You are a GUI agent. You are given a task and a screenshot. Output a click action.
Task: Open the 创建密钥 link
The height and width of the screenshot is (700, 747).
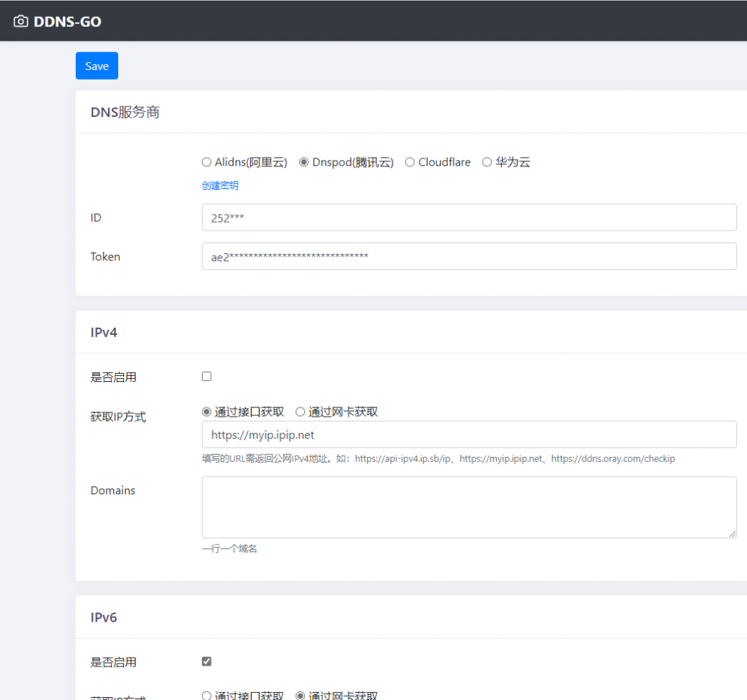pos(220,185)
